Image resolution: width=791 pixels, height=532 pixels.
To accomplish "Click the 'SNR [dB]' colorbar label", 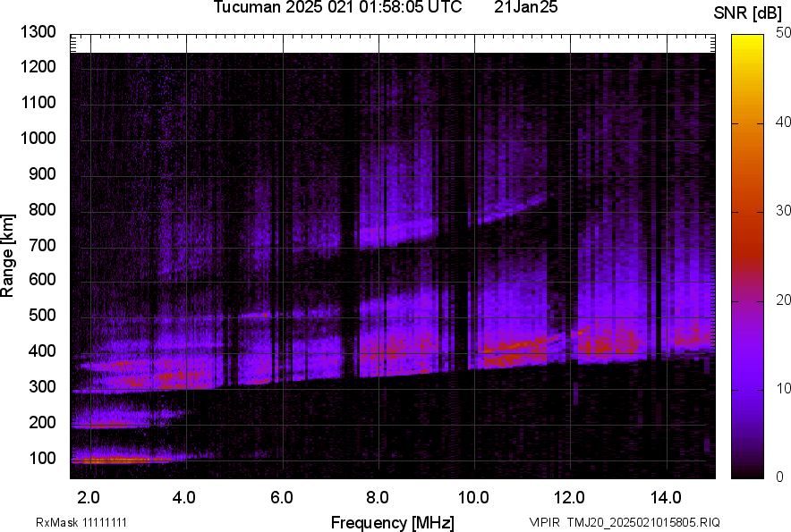I will pos(748,13).
